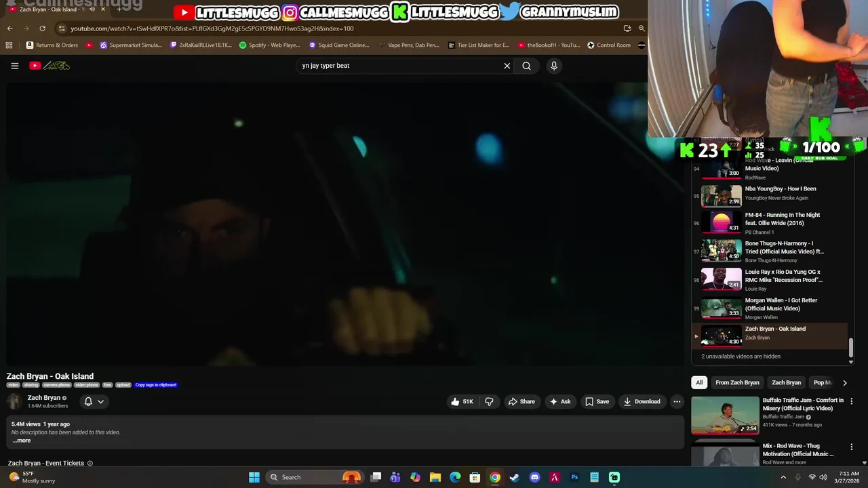Open Supermarket Simulator bookmark
Viewport: 868px width, 488px height.
pyautogui.click(x=131, y=45)
